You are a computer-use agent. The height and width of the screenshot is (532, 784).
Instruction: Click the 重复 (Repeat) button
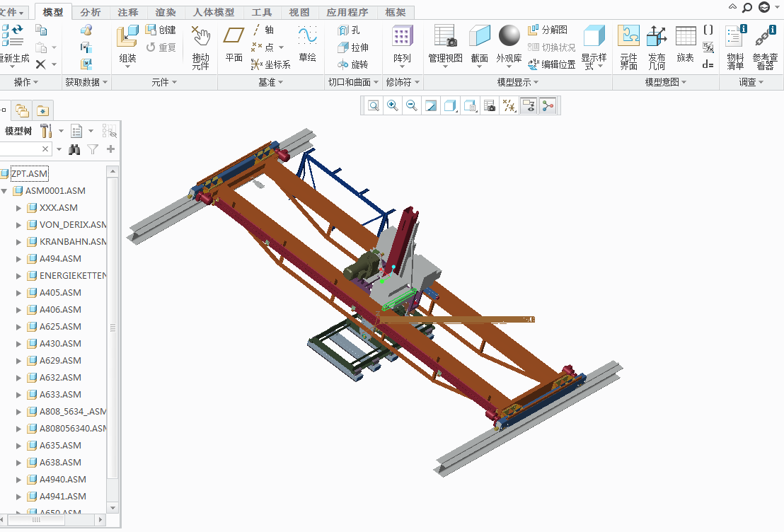click(161, 47)
